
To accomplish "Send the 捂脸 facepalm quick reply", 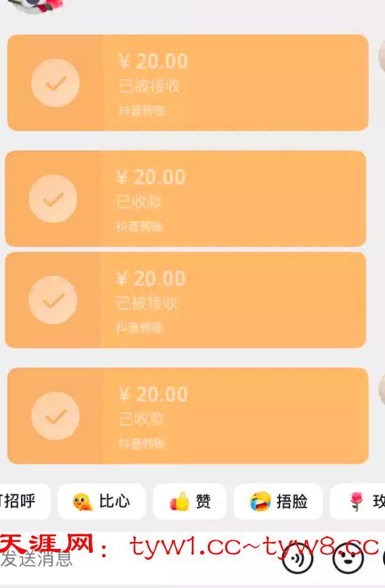I will 278,502.
